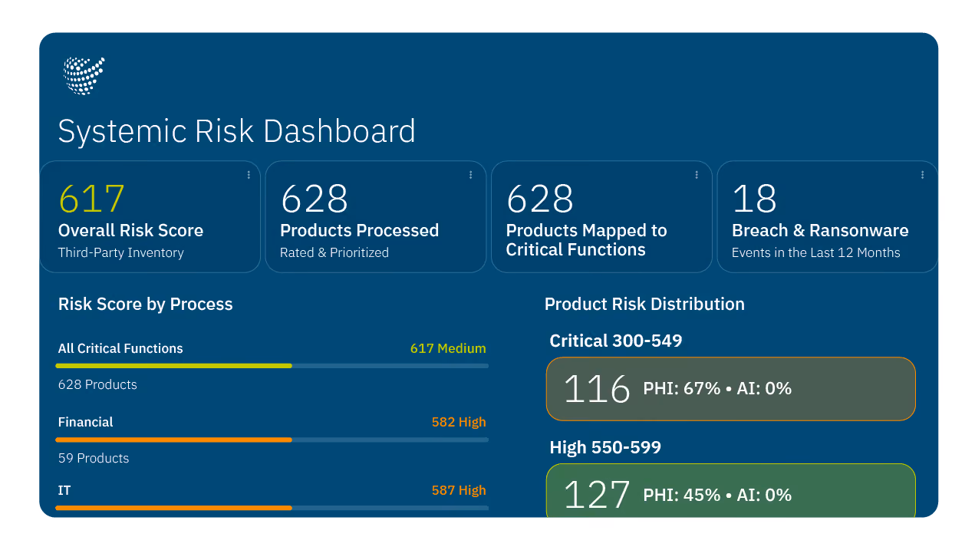Click the Third-Party Inventory subtitle

click(121, 252)
